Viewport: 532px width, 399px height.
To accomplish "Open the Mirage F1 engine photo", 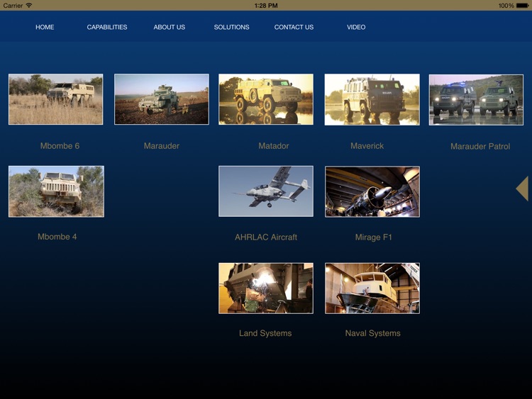I will point(372,191).
